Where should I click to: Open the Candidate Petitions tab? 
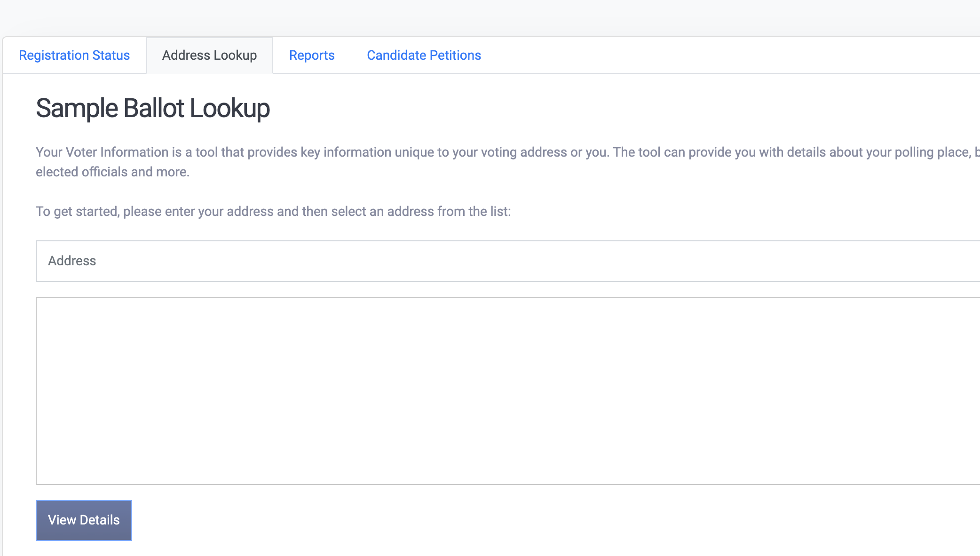[424, 56]
